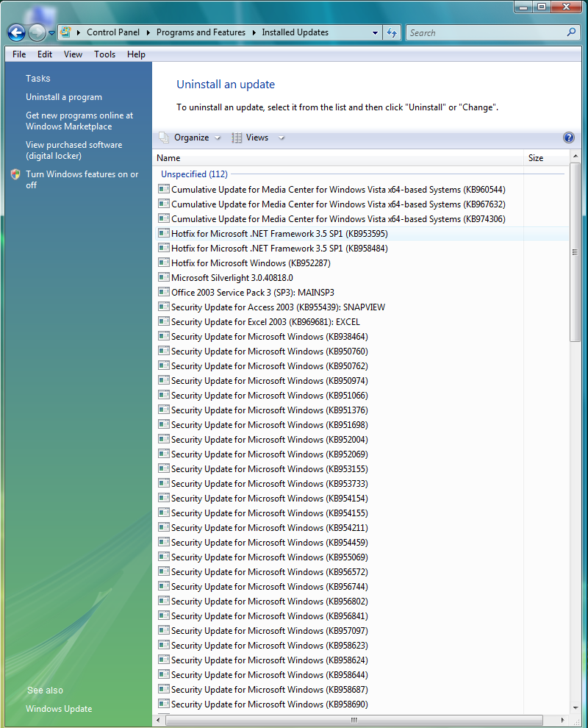Click icon of Hotfix KB952287
588x728 pixels.
coord(163,263)
